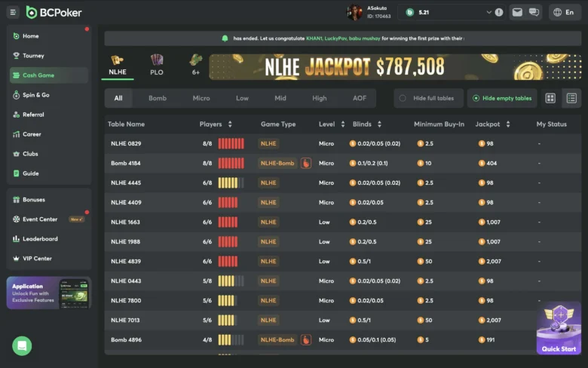Click the bomb icon in Bomb 4184 row
Viewport: 588px width, 368px height.
pyautogui.click(x=306, y=163)
